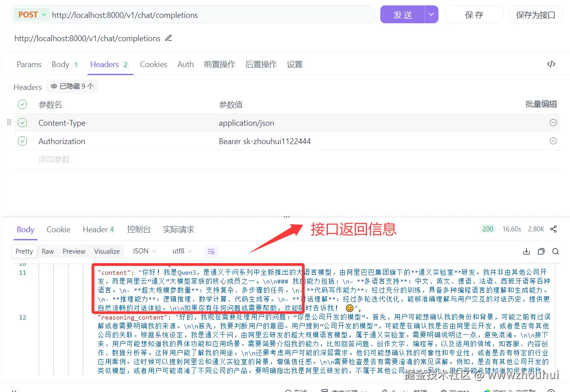Click the 200 status code badge
The width and height of the screenshot is (570, 392).
click(488, 229)
